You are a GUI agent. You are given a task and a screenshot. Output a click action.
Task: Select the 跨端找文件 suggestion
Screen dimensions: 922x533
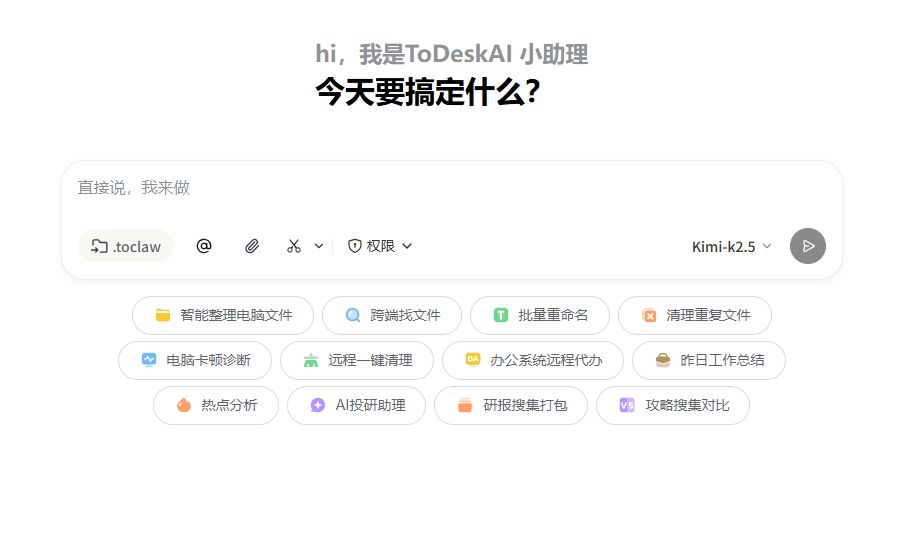tap(392, 315)
